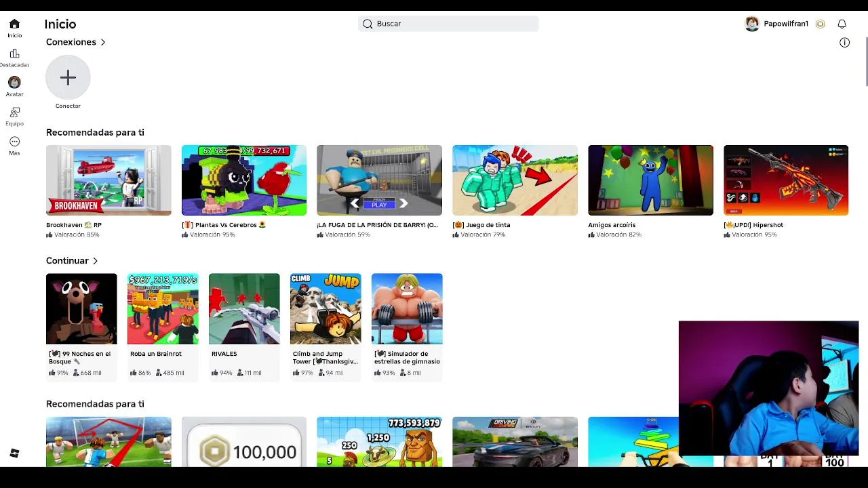
Task: Open the Hipershot game thumbnail
Action: tap(786, 180)
